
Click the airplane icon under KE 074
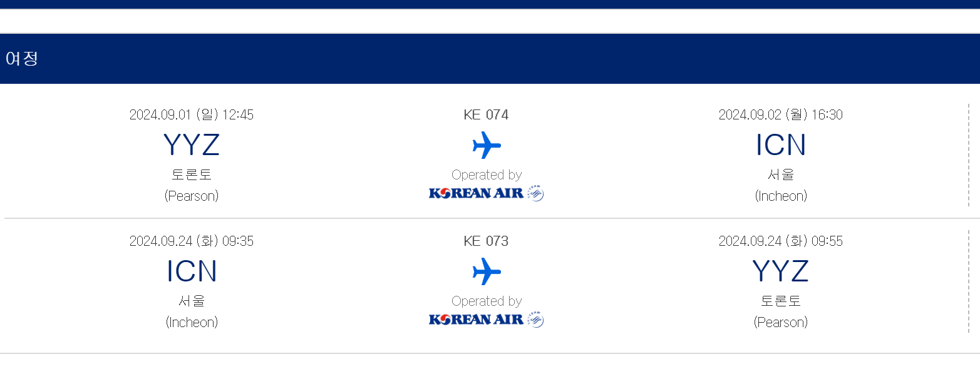[487, 145]
